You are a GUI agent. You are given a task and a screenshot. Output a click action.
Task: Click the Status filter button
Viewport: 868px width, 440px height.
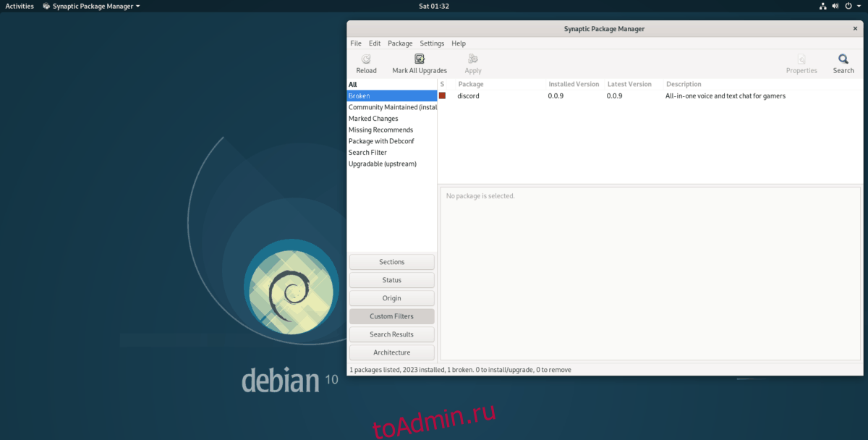391,280
